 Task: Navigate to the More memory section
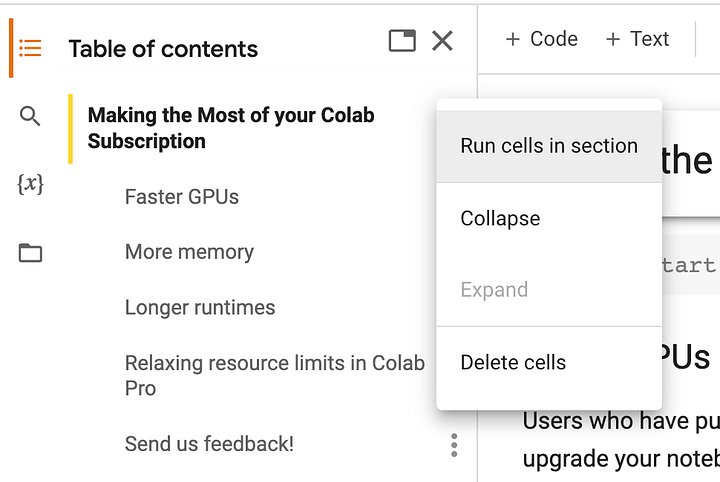click(189, 252)
